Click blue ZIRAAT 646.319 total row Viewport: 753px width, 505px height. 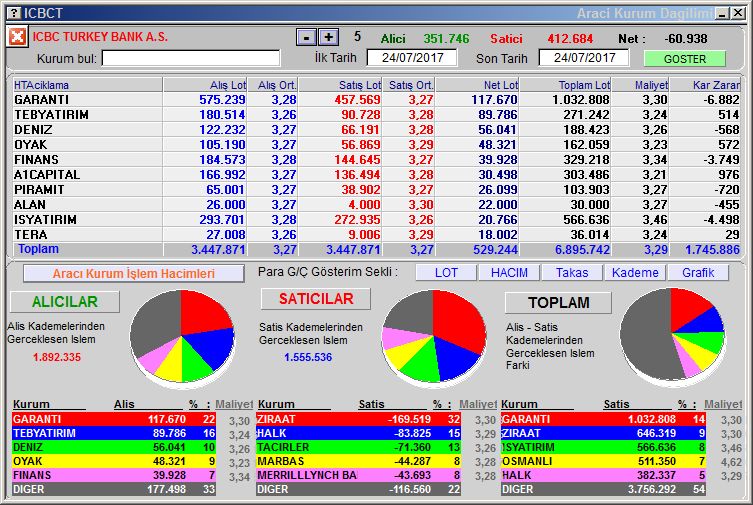pyautogui.click(x=603, y=433)
